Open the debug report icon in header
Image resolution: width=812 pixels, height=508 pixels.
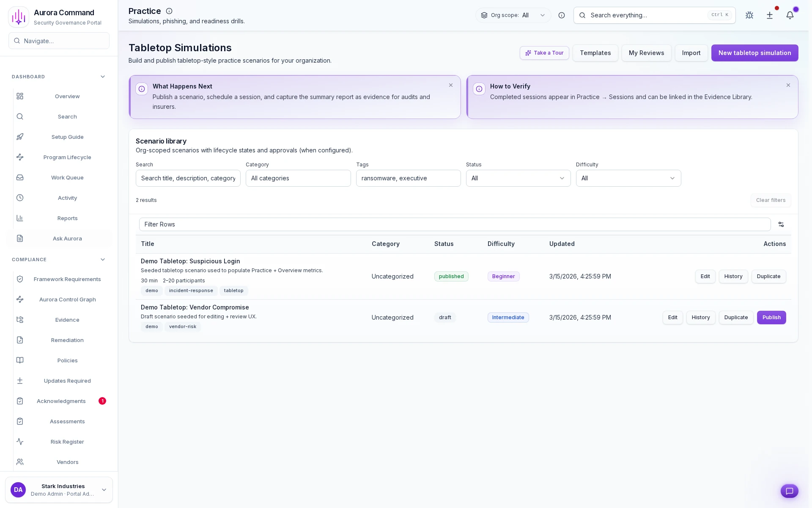click(x=749, y=15)
